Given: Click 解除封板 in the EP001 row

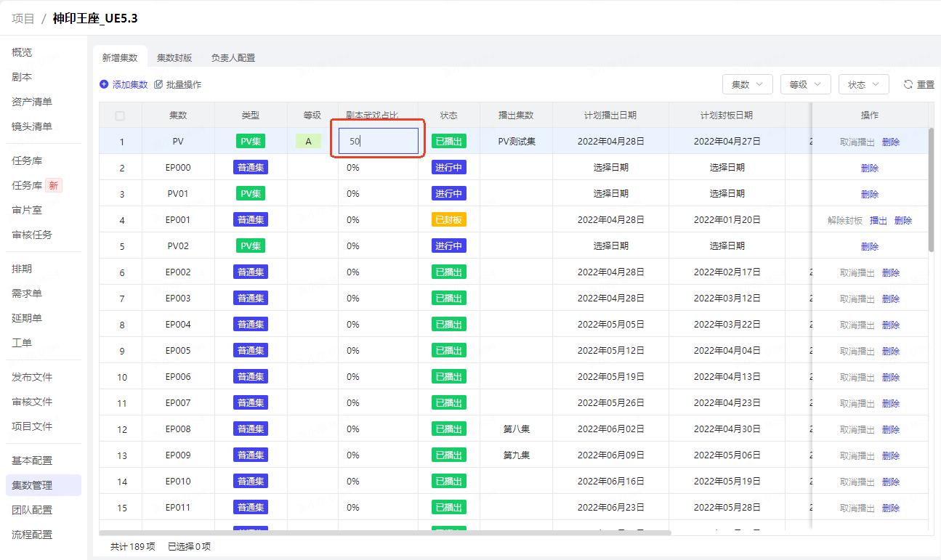Looking at the screenshot, I should point(845,220).
